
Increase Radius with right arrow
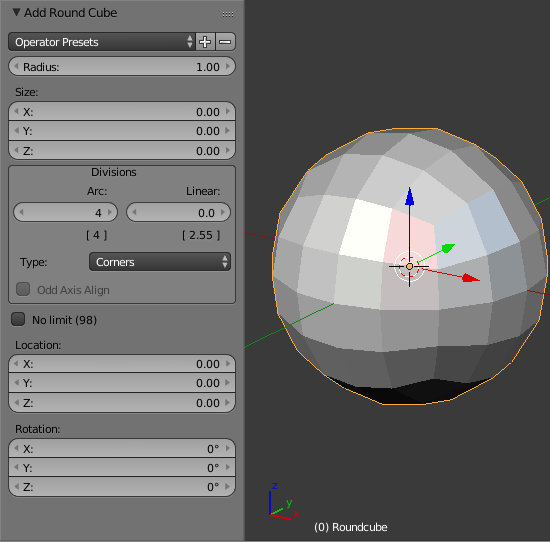click(x=228, y=66)
